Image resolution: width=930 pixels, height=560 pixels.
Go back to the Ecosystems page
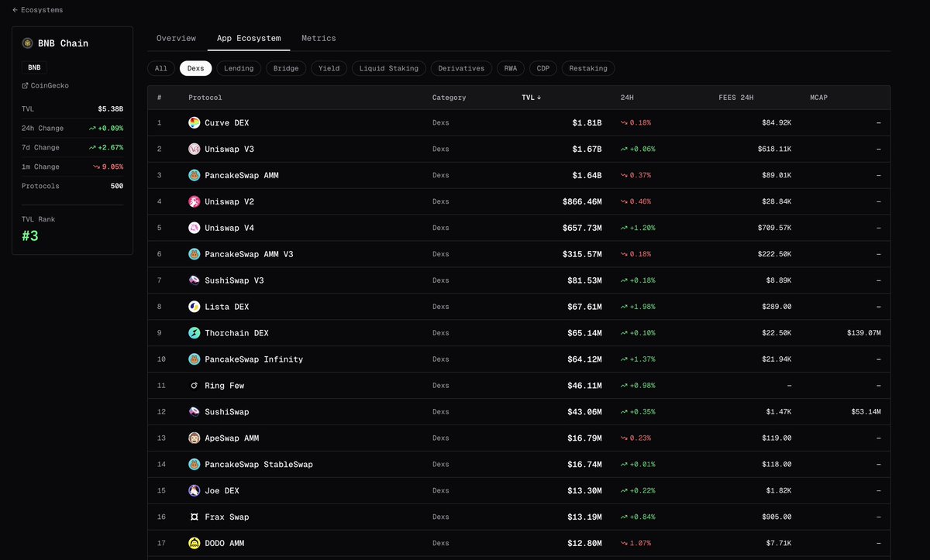pos(38,10)
